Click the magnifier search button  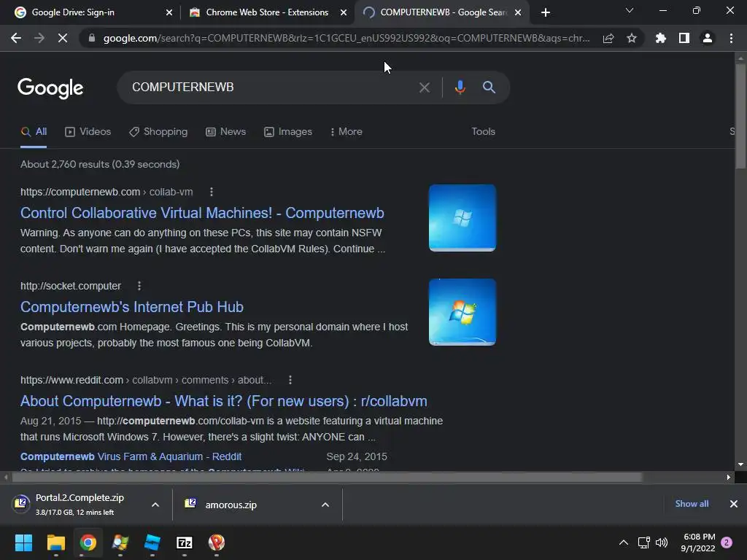pos(489,87)
